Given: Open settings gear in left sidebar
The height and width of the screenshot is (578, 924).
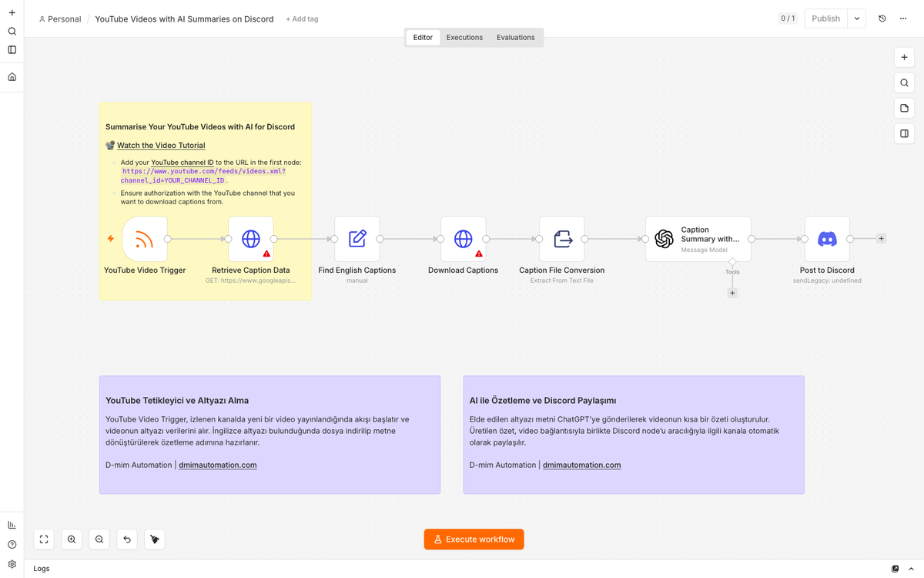Looking at the screenshot, I should coord(12,564).
